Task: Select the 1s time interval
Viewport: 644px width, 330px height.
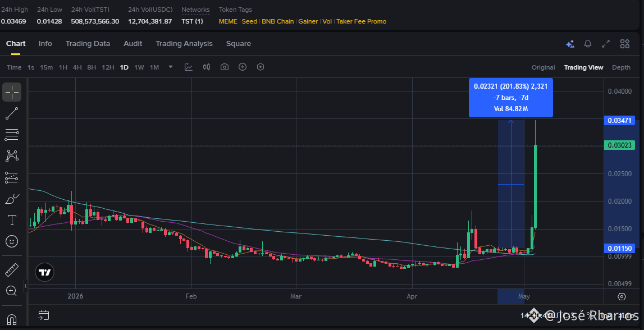Action: [x=31, y=67]
